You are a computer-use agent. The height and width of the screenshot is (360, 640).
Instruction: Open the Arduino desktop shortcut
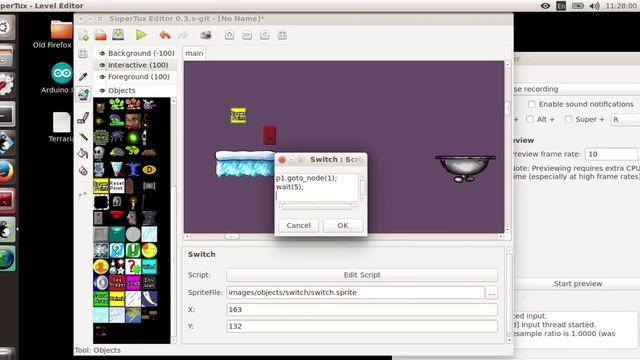pos(60,78)
